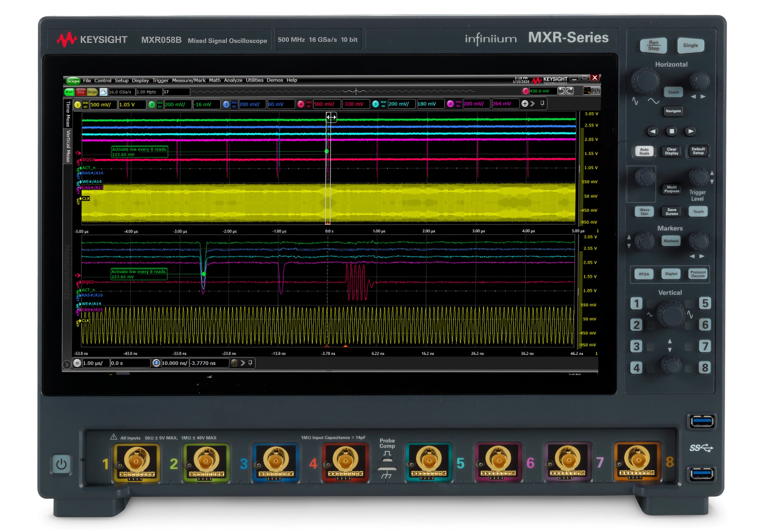Click the 1.00 µs/ timebase field
Image resolution: width=764 pixels, height=532 pixels.
[96, 363]
